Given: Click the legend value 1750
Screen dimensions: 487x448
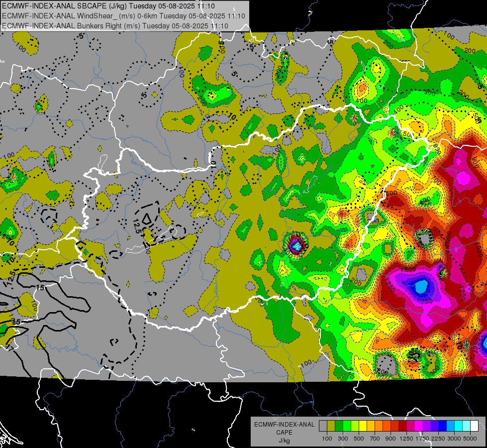Looking at the screenshot, I should (x=422, y=439).
